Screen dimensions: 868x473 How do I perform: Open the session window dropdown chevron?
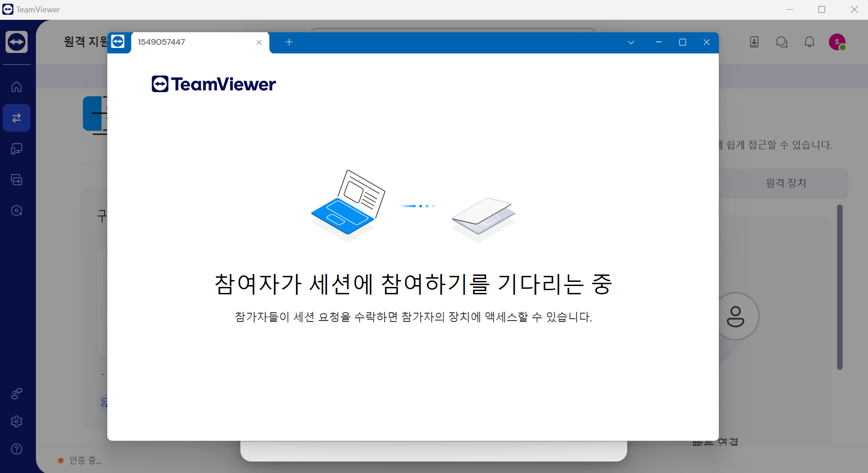631,42
